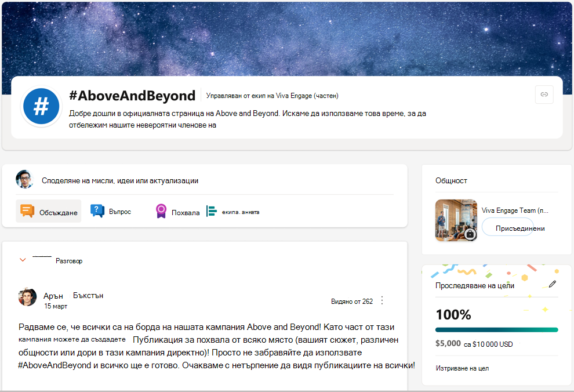Screen dimensions: 574x392
Task: Open post options three-dot menu
Action: [x=382, y=300]
